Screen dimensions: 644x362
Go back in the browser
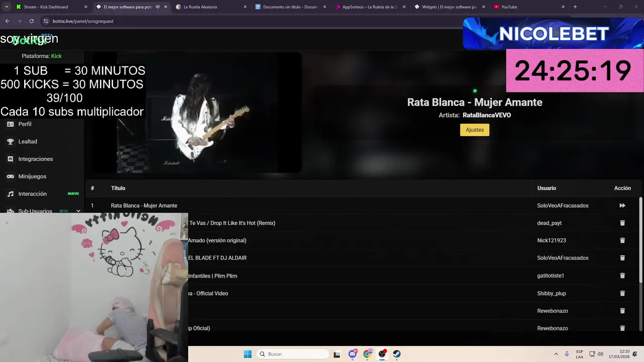(7, 21)
